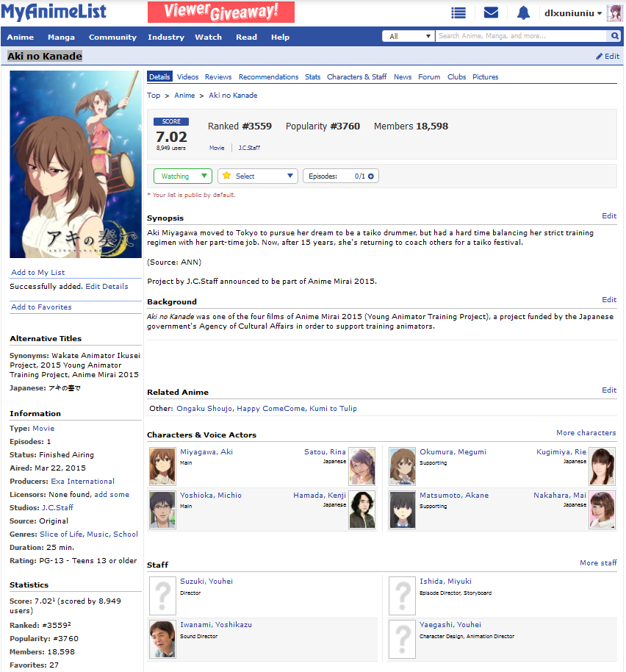Switch to the Characters & Staff tab

(356, 77)
